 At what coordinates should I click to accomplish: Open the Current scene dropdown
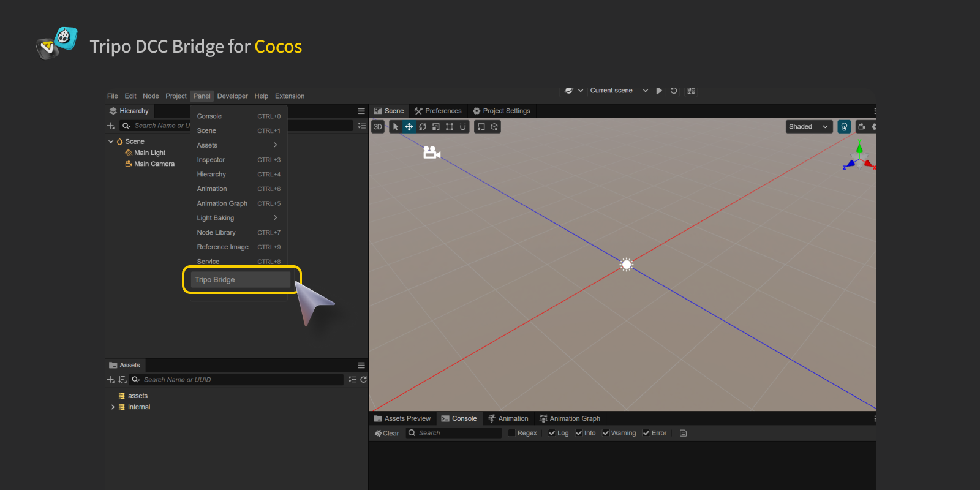(618, 91)
